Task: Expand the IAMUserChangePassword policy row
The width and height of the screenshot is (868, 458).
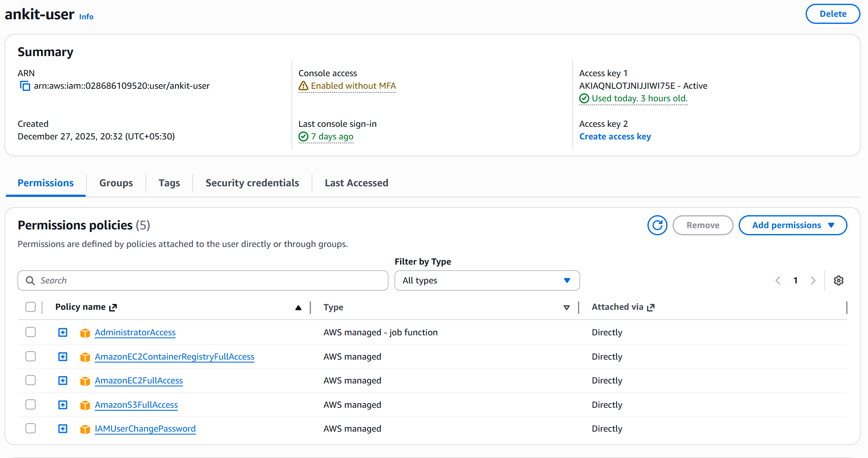Action: pyautogui.click(x=63, y=429)
